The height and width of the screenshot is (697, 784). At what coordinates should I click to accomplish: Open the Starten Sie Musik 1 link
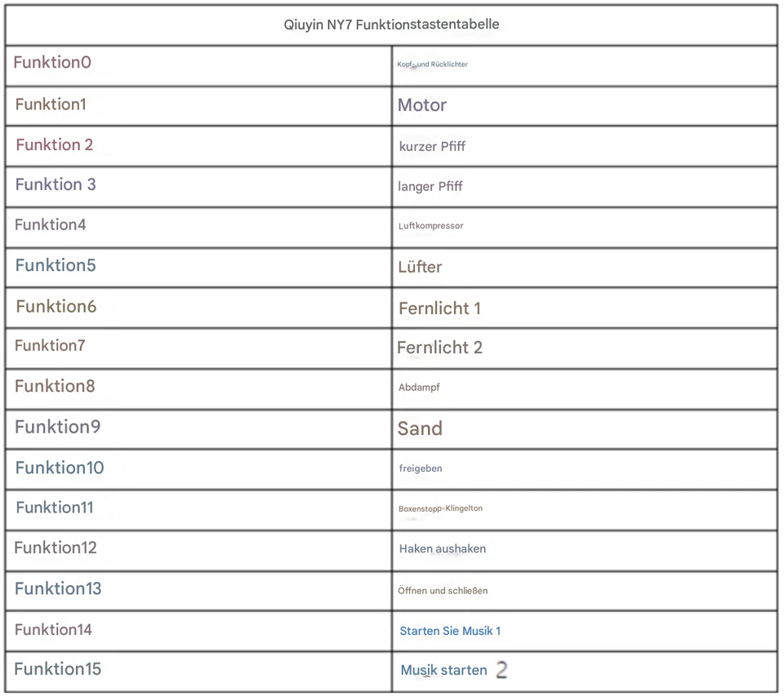(x=450, y=631)
